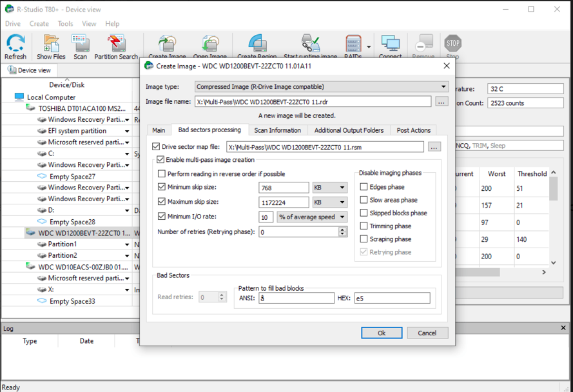
Task: Start the Scan tool from toolbar
Action: tap(81, 45)
